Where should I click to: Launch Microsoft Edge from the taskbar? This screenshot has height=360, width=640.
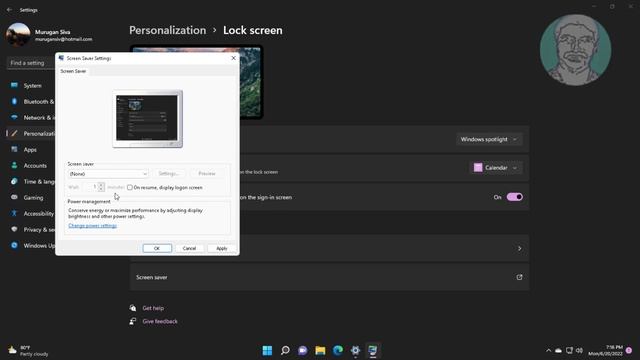pos(338,350)
